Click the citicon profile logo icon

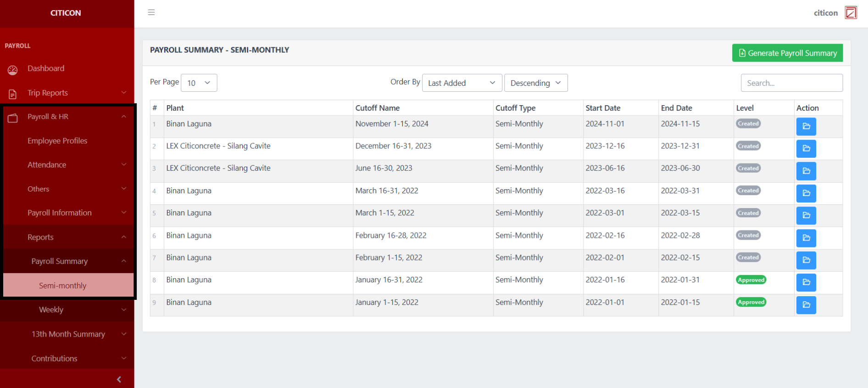tap(851, 13)
